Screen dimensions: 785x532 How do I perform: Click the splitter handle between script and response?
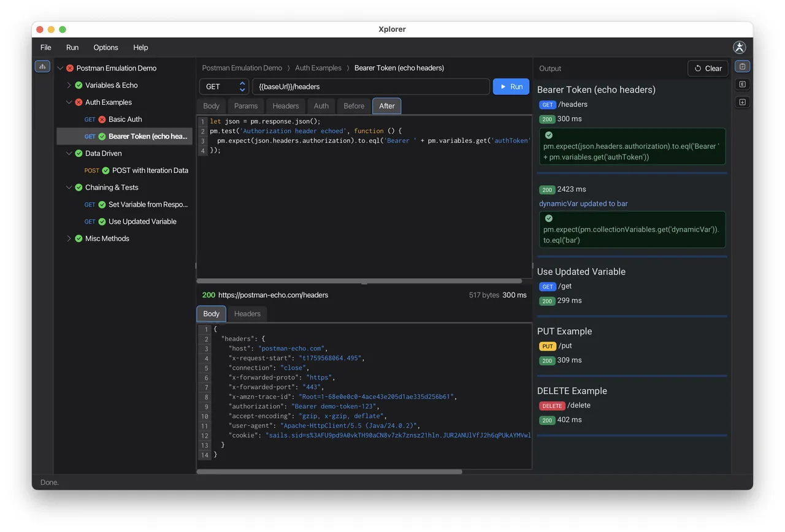pyautogui.click(x=364, y=284)
